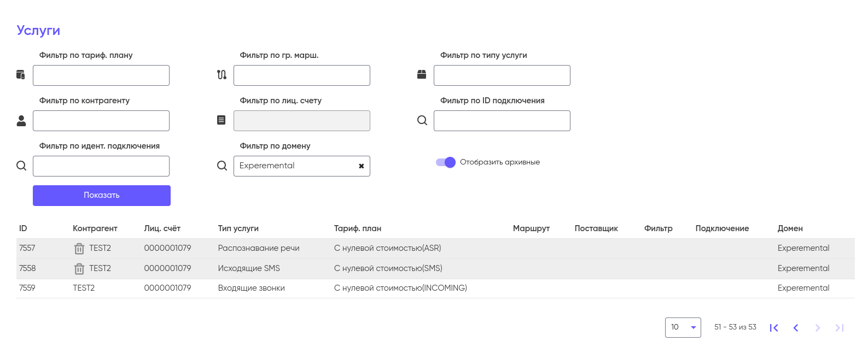The height and width of the screenshot is (347, 868).
Task: Click the connection ID search icon
Action: coord(422,120)
